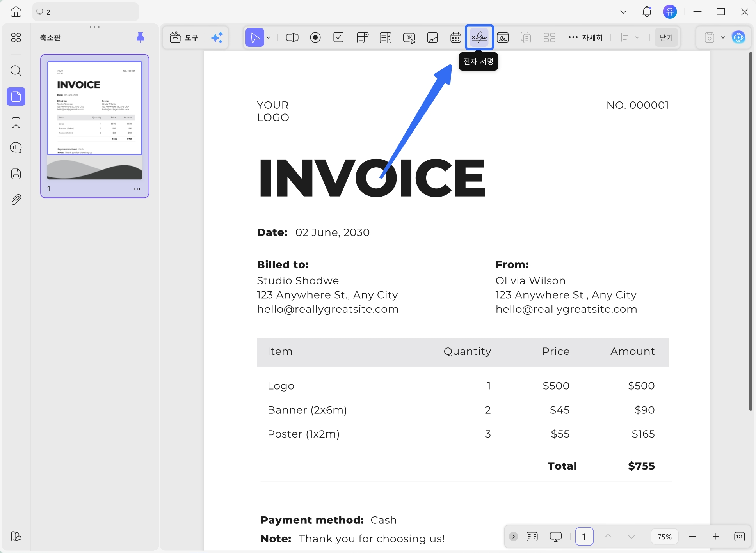Image resolution: width=756 pixels, height=553 pixels.
Task: Set zoom to actual size 1:1
Action: pos(739,537)
